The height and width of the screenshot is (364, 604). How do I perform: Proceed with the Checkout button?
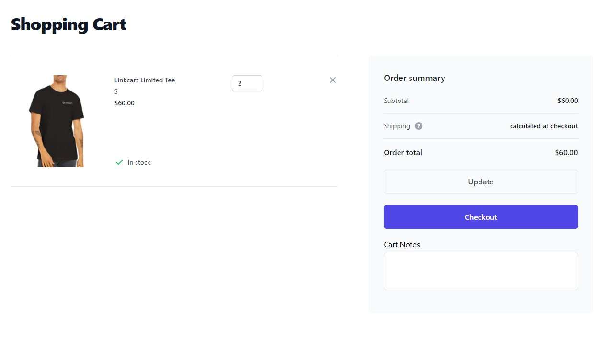pos(480,217)
